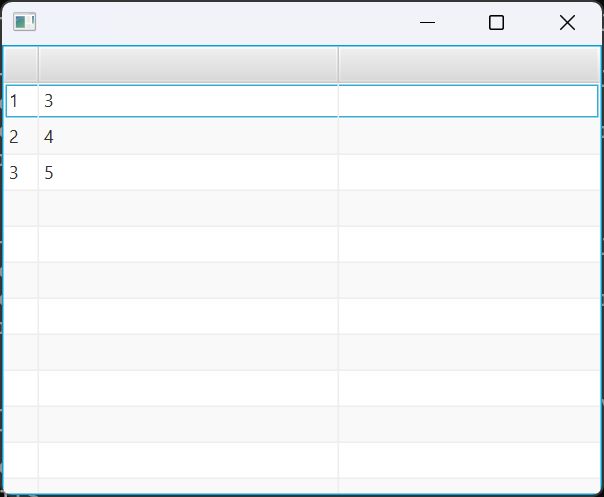Click the divider between first and middle column headers
This screenshot has width=604, height=497.
pos(38,65)
